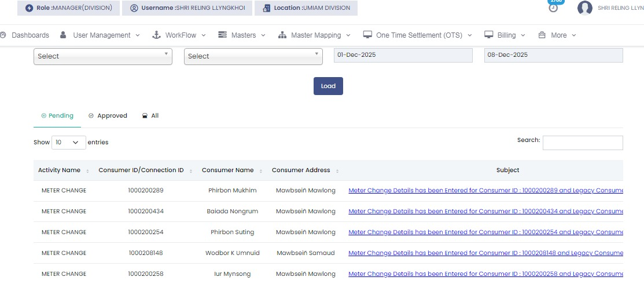This screenshot has height=284, width=644.
Task: Click the Dashboards gauge icon
Action: click(x=3, y=35)
